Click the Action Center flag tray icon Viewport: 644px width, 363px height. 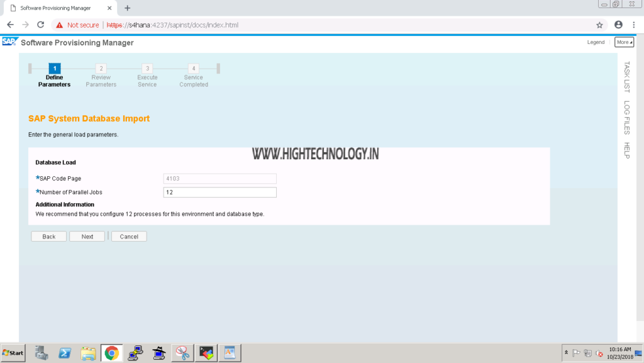(x=576, y=353)
